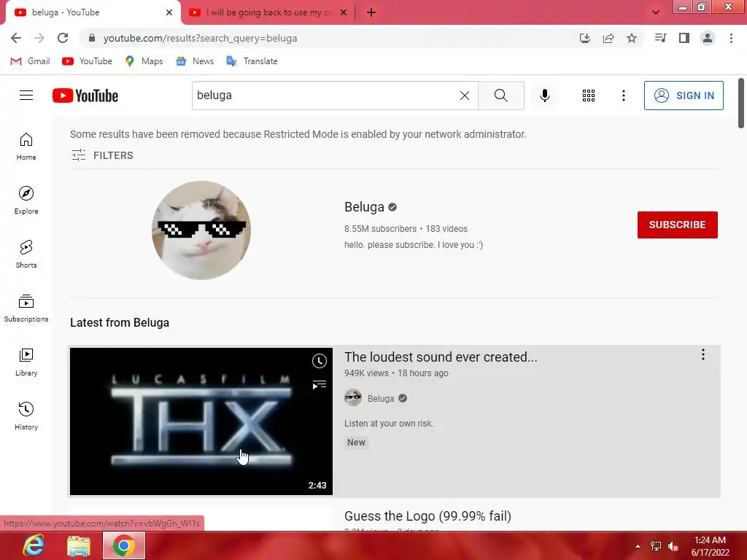The height and width of the screenshot is (560, 747).
Task: Click the Beluga cat channel avatar
Action: pos(201,230)
